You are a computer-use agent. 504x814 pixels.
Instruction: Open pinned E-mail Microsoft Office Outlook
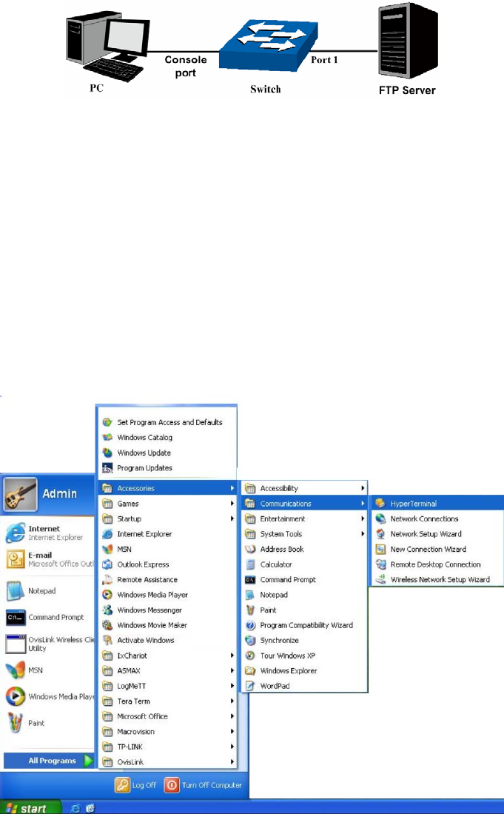tap(50, 559)
